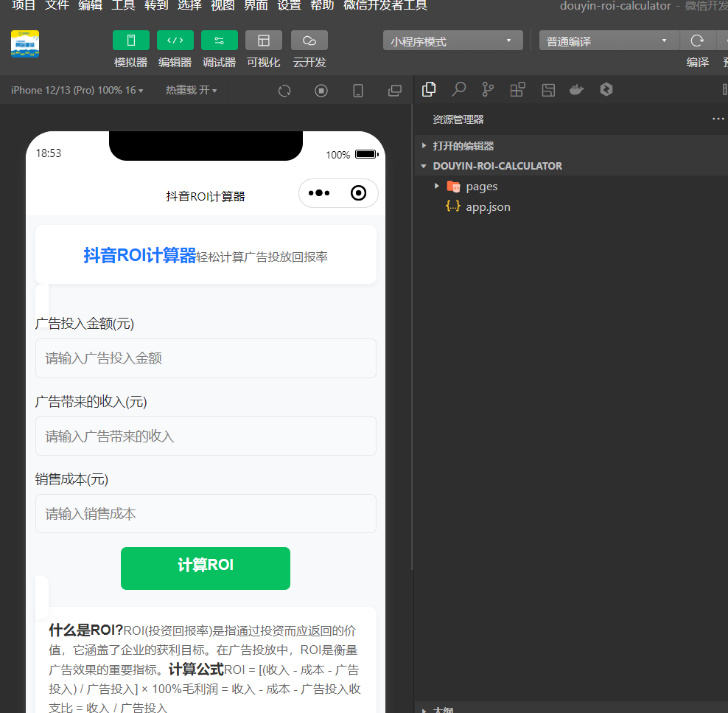
Task: Click the hexagon plugin icon
Action: pos(606,90)
